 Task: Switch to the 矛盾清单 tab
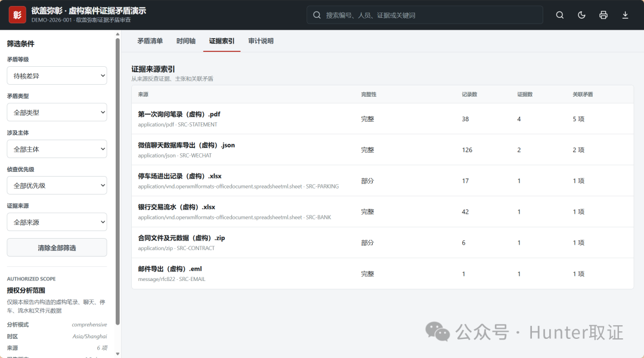[150, 41]
